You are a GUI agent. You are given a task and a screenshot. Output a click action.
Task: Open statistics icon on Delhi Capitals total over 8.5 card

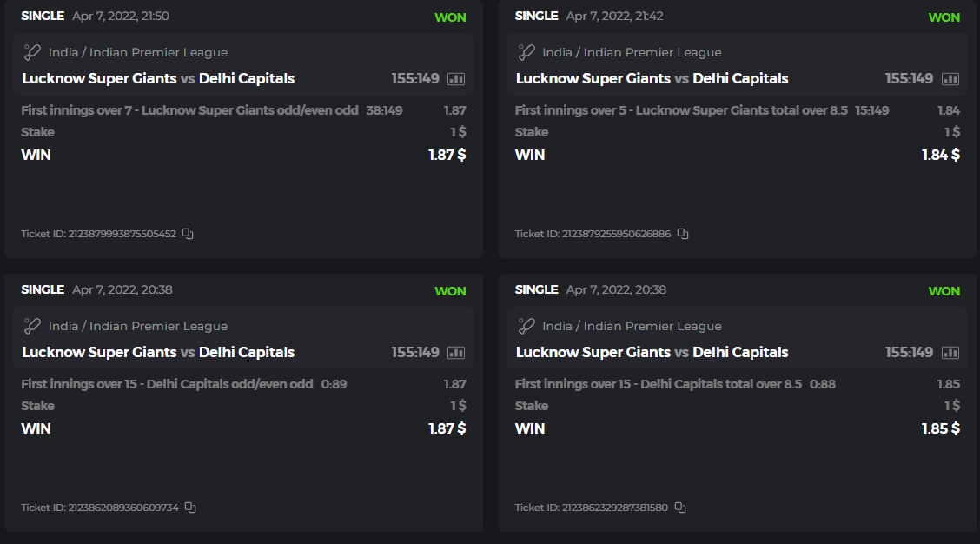pos(950,353)
